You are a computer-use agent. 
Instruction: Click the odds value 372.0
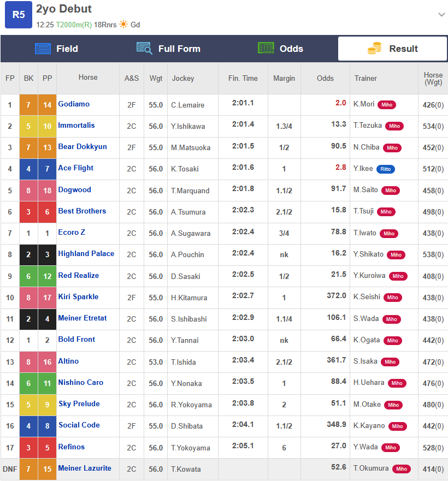336,295
